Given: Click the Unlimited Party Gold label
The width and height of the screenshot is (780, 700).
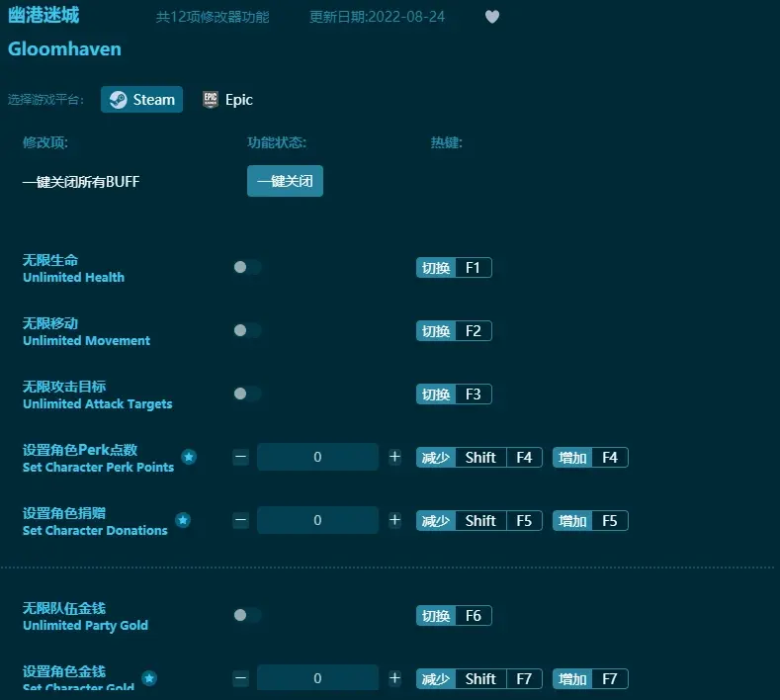Looking at the screenshot, I should tap(86, 626).
